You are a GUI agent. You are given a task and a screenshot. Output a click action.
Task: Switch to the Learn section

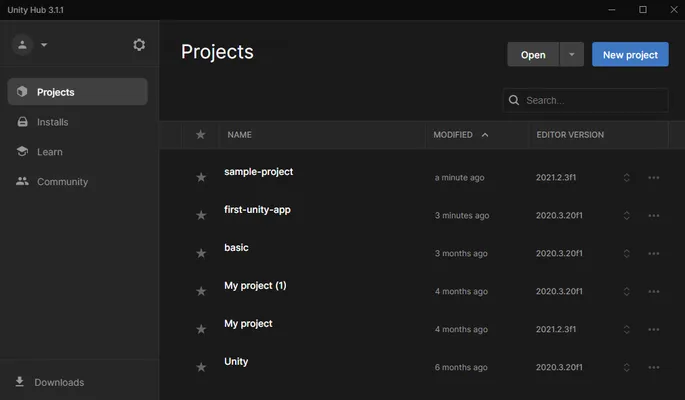pyautogui.click(x=77, y=152)
